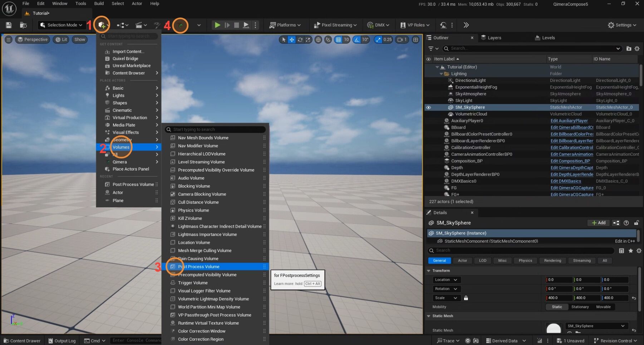
Task: Collapse the Lighting folder in Outliner
Action: (441, 74)
